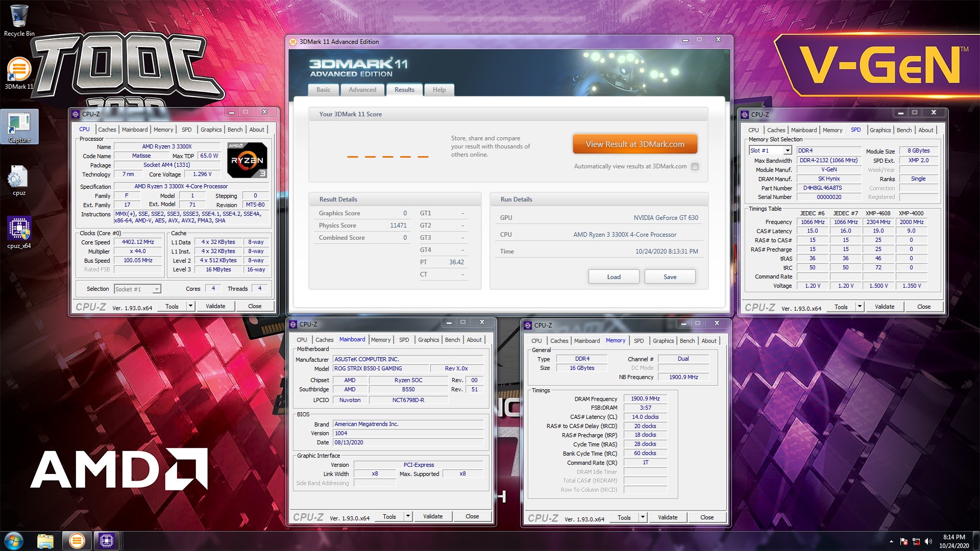Click View Result at 3DMark.com button
This screenshot has height=551, width=980.
coord(635,144)
